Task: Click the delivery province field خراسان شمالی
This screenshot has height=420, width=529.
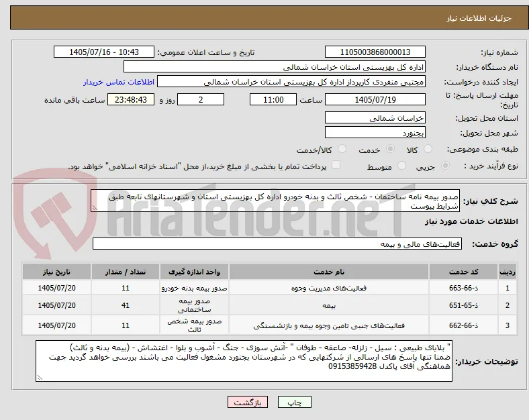Action: (375, 117)
